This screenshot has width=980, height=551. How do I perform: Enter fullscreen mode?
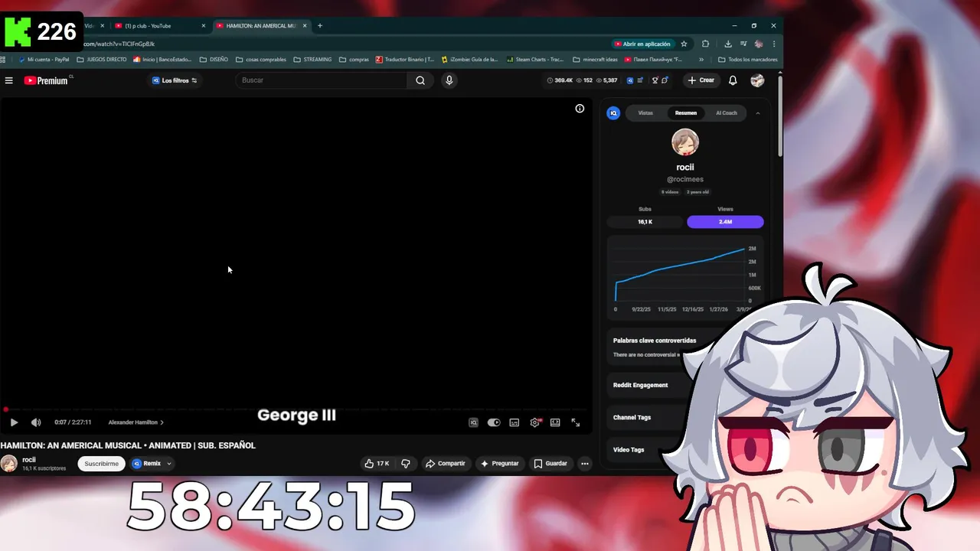click(576, 422)
